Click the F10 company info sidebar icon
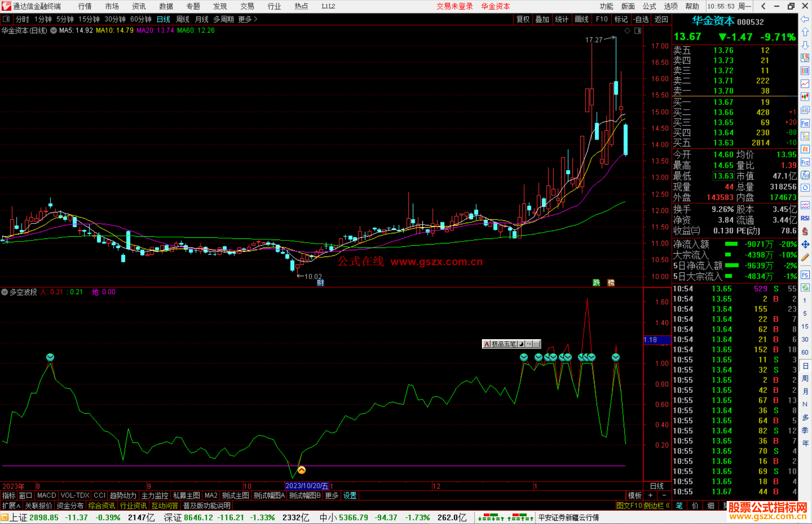 coord(805,123)
